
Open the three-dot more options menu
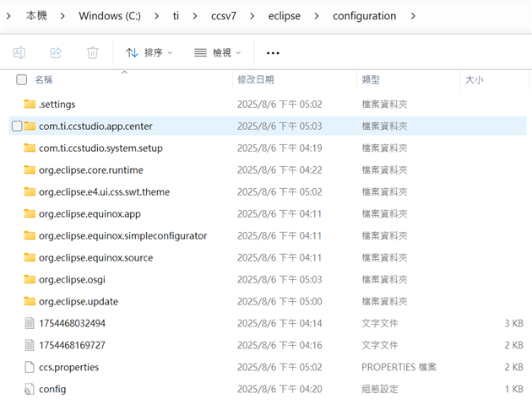[273, 53]
